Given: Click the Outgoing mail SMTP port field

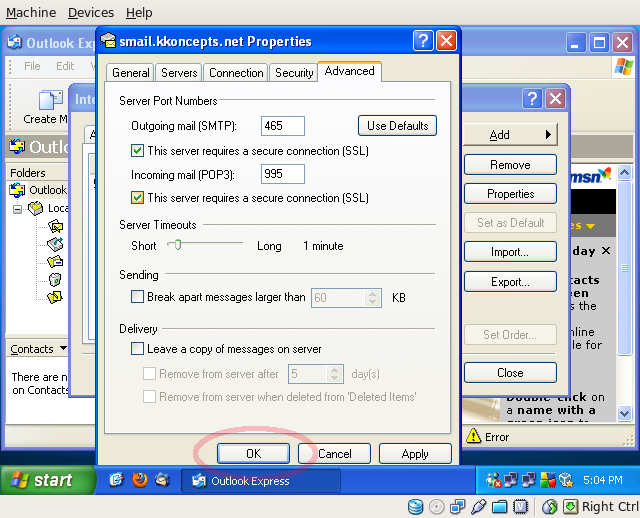Looking at the screenshot, I should (282, 126).
